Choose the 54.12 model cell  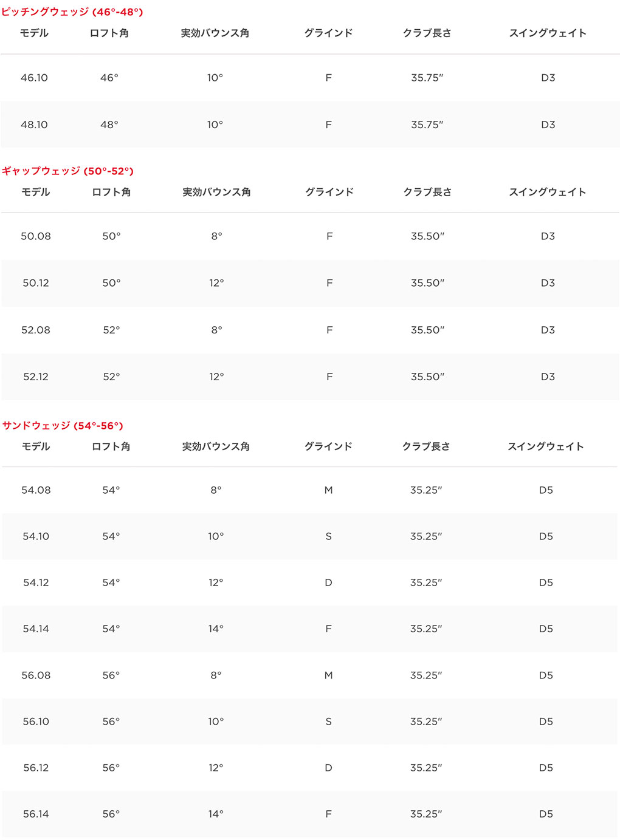coord(36,582)
